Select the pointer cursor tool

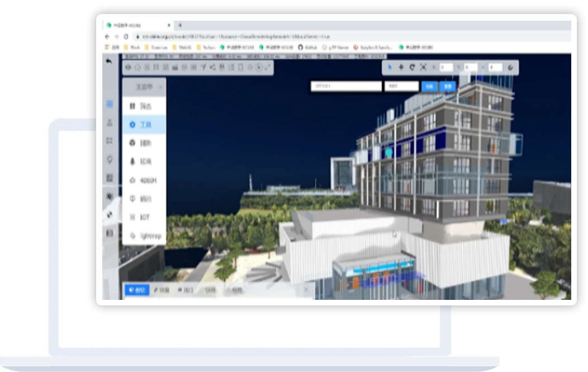pyautogui.click(x=390, y=67)
